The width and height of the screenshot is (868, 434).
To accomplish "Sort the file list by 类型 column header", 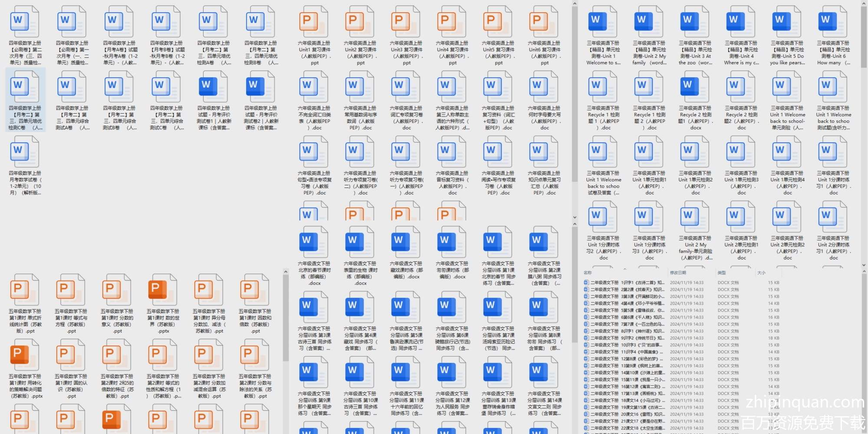I will pyautogui.click(x=722, y=273).
